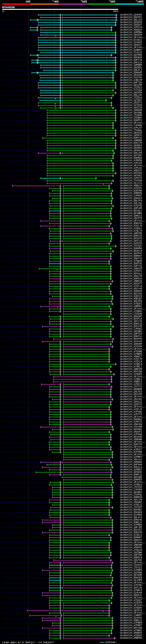Image resolution: width=146 pixels, height=644 pixels.
Task: Open hit UniRef100_B9ZZP2
Action: pyautogui.click(x=131, y=17)
